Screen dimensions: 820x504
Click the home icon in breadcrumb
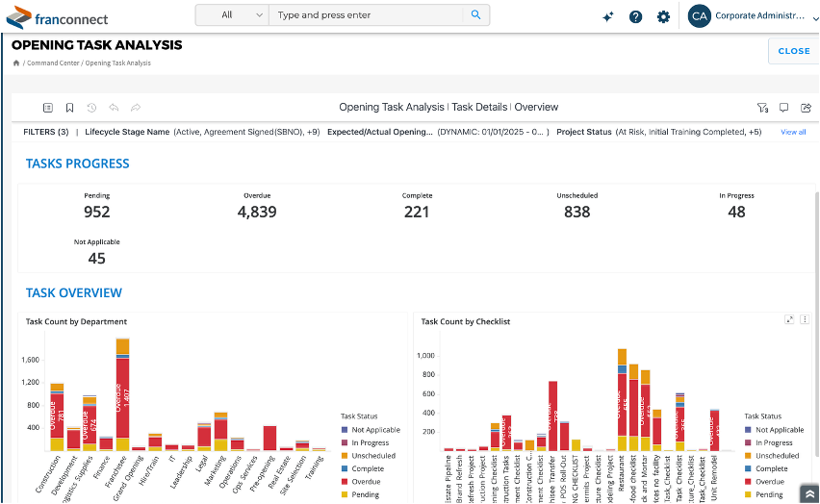(16, 63)
